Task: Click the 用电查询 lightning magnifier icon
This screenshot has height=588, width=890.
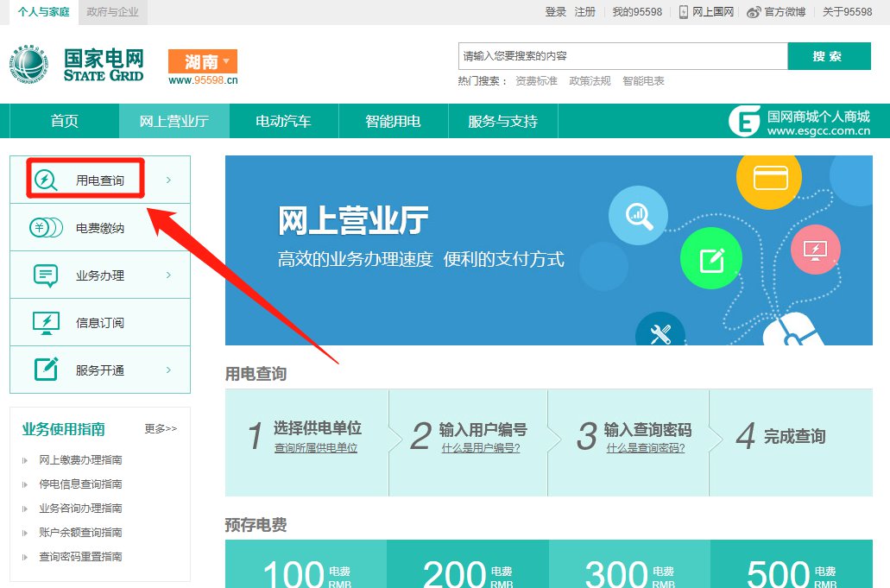Action: 45,180
